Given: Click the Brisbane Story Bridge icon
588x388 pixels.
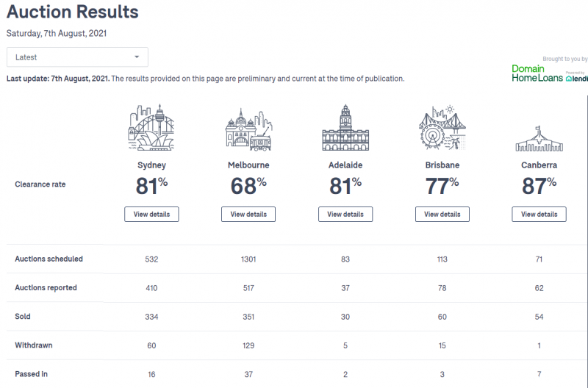Looking at the screenshot, I should (442, 127).
